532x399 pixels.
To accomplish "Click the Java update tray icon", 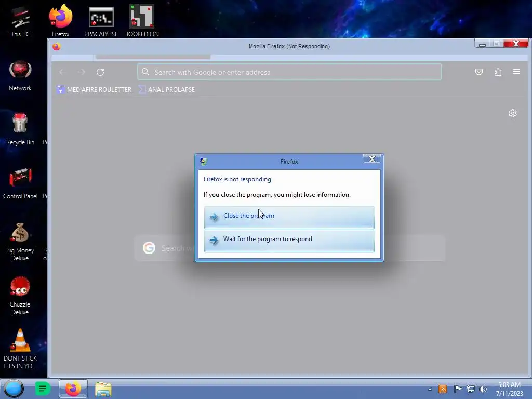I will coord(443,389).
